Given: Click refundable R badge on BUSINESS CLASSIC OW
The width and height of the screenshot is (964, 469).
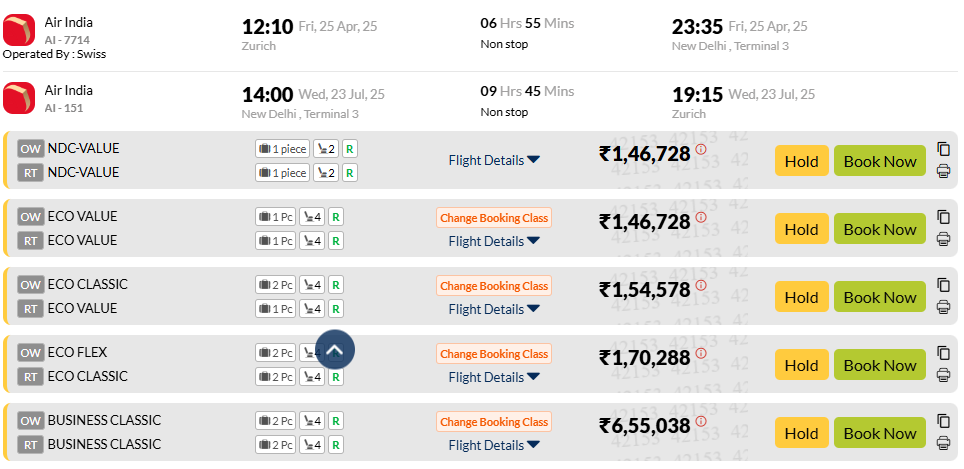Looking at the screenshot, I should coord(336,421).
